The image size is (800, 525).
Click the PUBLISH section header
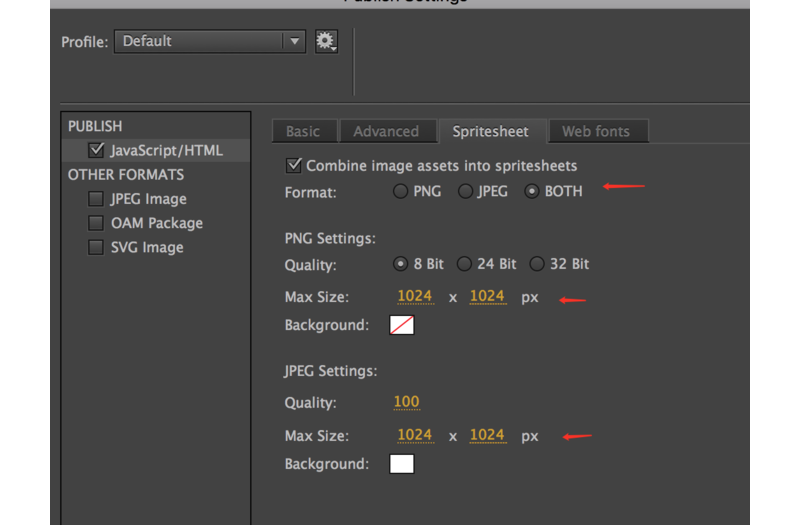[x=95, y=126]
